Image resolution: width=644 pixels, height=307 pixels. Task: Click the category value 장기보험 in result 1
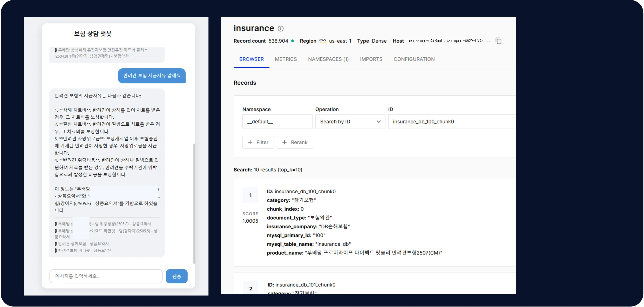(303, 200)
